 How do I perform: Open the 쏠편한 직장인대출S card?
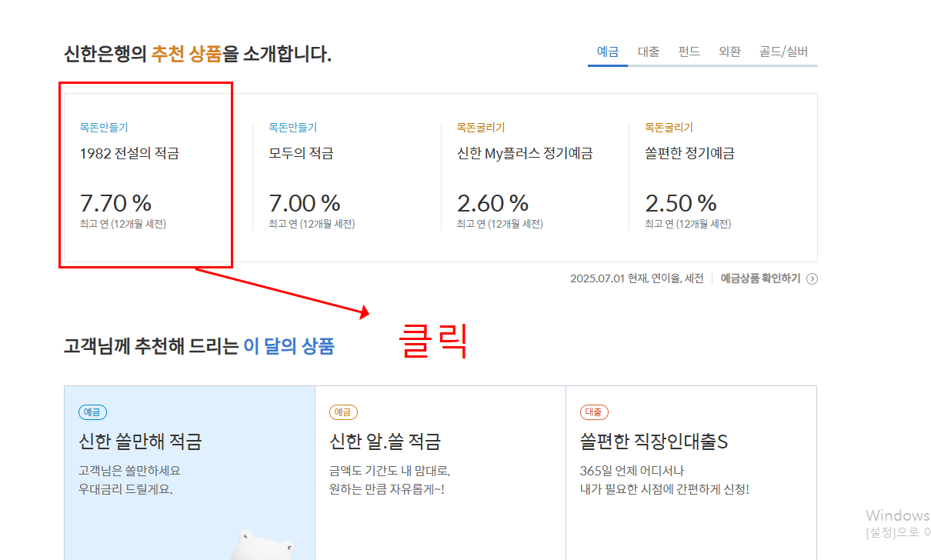[x=691, y=473]
